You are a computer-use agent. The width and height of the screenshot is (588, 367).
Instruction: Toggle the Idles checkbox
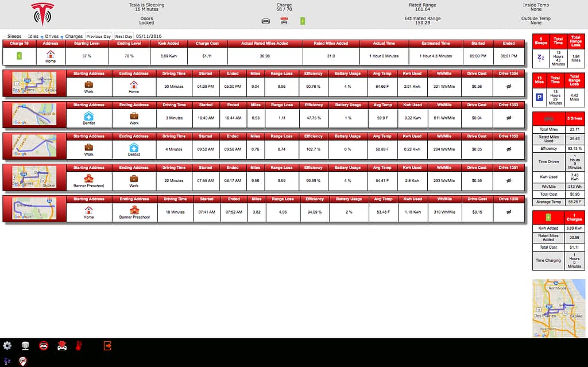[x=25, y=36]
